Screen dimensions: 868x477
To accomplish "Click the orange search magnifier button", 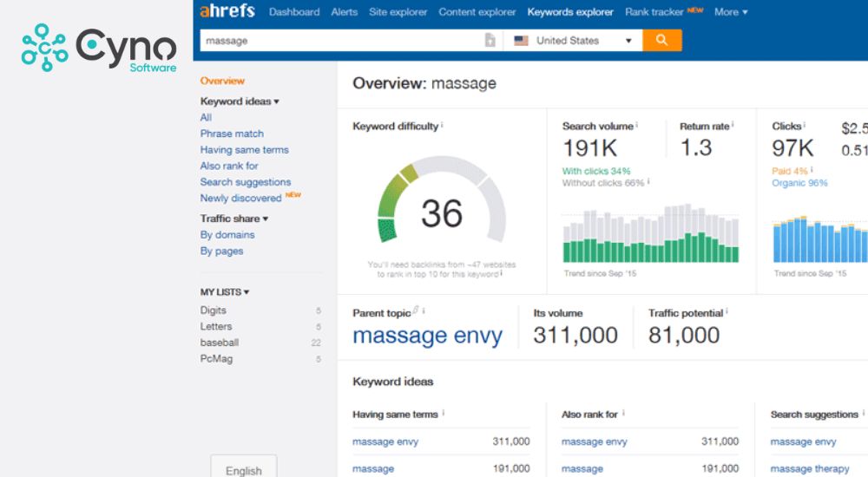I will pos(661,40).
